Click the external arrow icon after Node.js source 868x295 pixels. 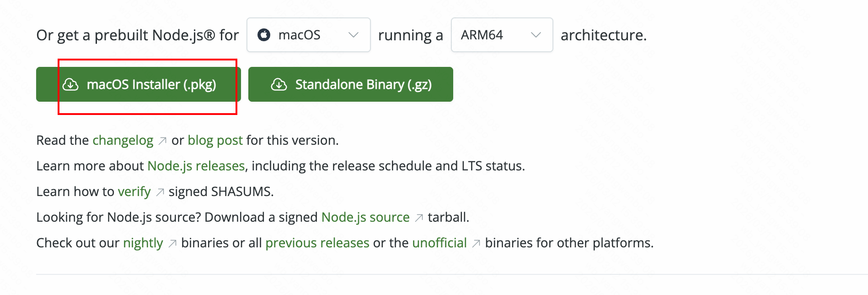pyautogui.click(x=419, y=218)
